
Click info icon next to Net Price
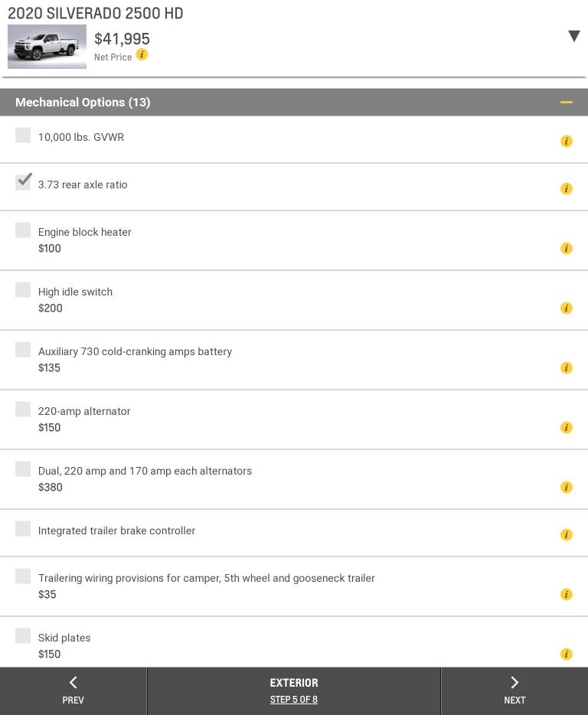tap(142, 55)
